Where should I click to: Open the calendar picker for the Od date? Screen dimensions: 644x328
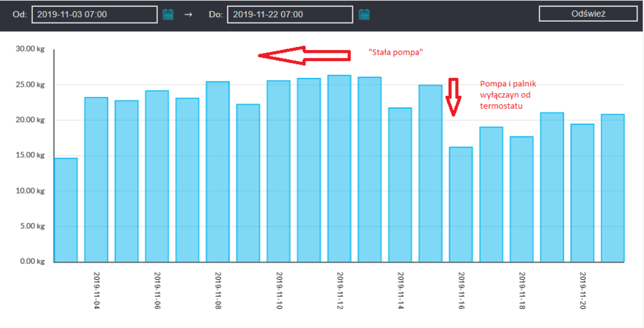[168, 14]
